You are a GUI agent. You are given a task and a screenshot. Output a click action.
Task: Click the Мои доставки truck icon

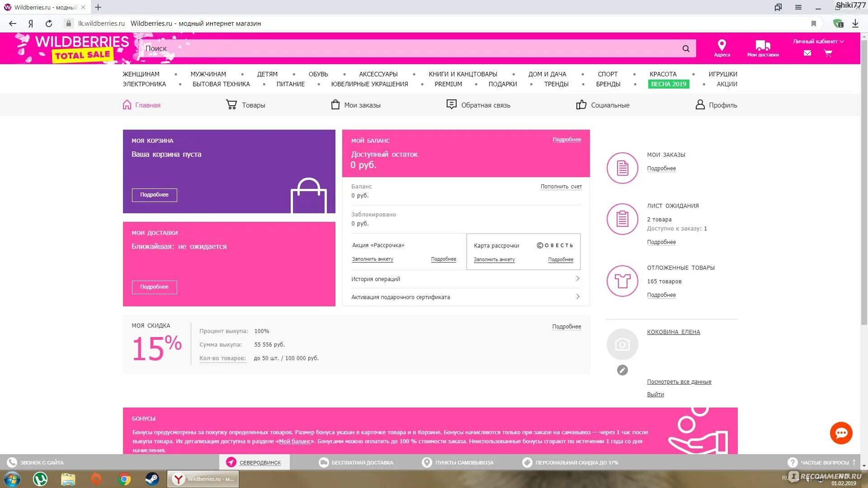(763, 45)
